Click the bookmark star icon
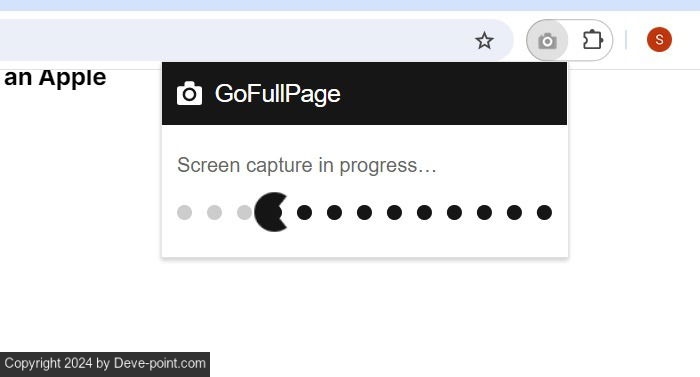This screenshot has height=377, width=700. click(x=484, y=41)
